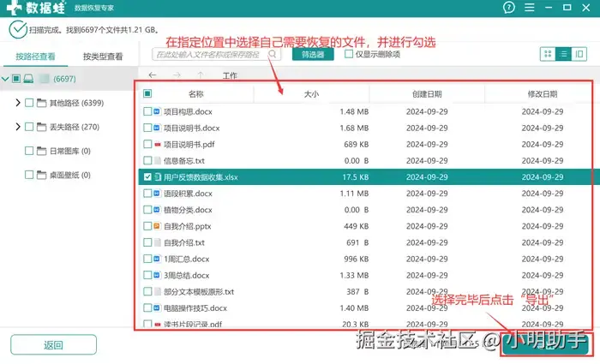Tick the checkbox for 项目构思.docx
Screen dimensions: 600x364
pyautogui.click(x=147, y=111)
